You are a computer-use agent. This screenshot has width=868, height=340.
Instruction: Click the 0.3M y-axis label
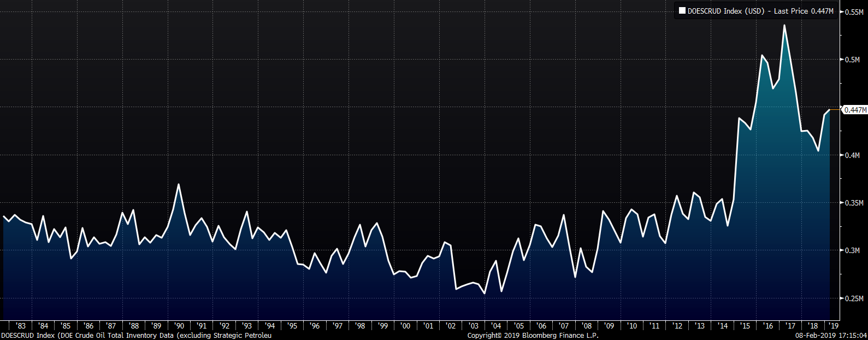click(x=852, y=251)
